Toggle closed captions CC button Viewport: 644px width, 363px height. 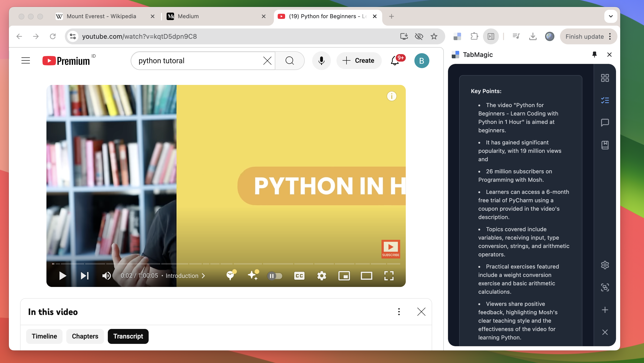(x=299, y=276)
